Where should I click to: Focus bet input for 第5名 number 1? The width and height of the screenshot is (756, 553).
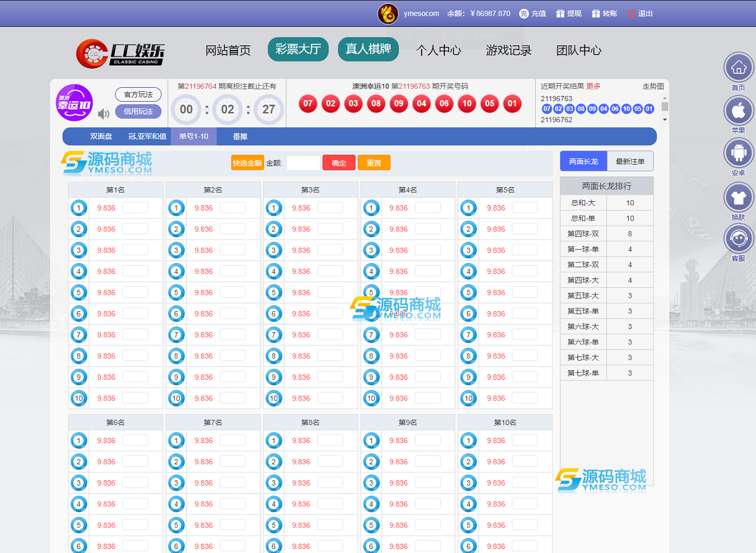pyautogui.click(x=525, y=208)
